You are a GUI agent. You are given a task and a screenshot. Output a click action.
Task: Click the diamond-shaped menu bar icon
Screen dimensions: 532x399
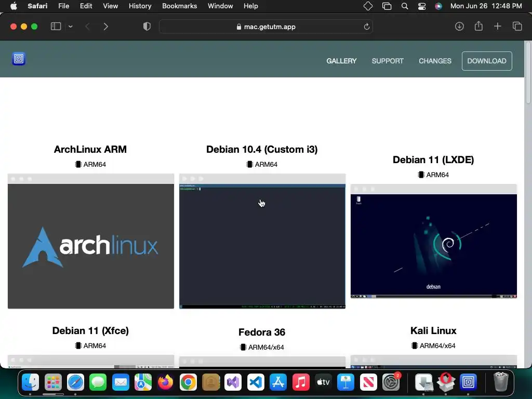click(x=368, y=6)
